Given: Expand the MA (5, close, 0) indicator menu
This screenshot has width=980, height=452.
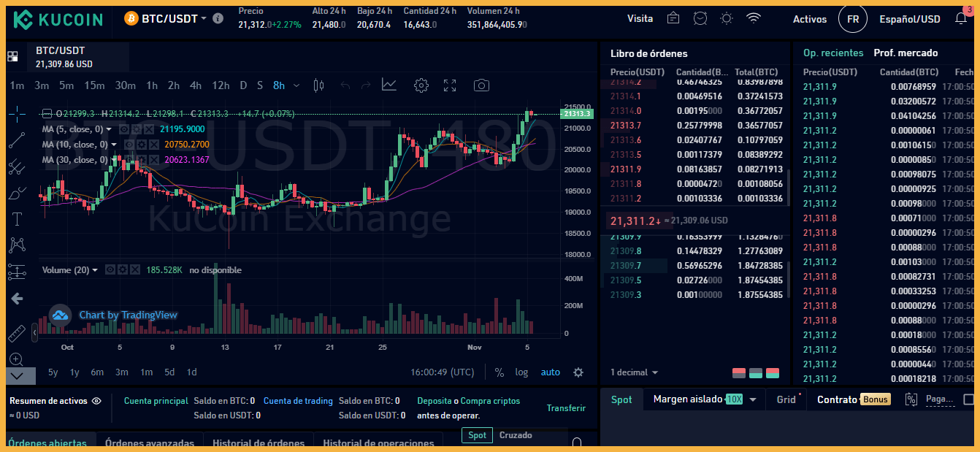Looking at the screenshot, I should (x=109, y=129).
